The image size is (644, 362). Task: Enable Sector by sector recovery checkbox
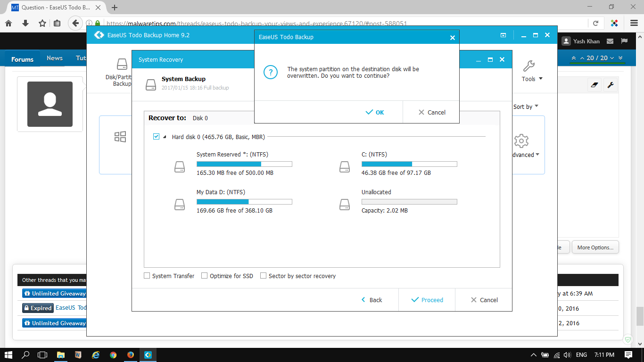pyautogui.click(x=264, y=276)
